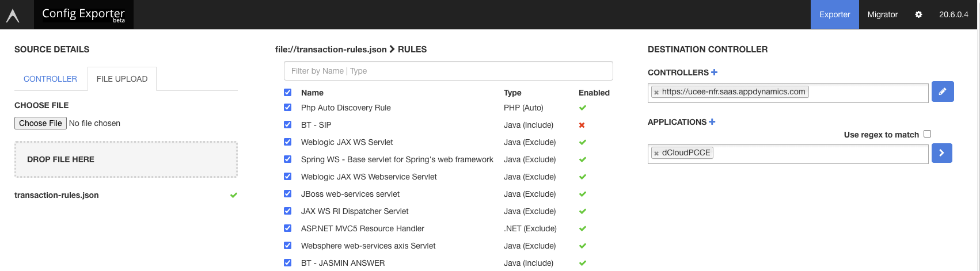Click the DROP FILE HERE zone
The width and height of the screenshot is (980, 271).
point(126,159)
